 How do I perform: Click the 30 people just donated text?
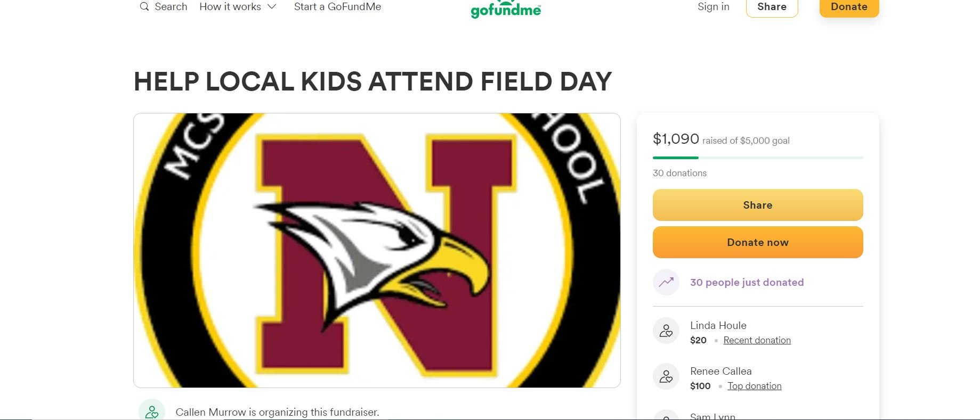747,282
